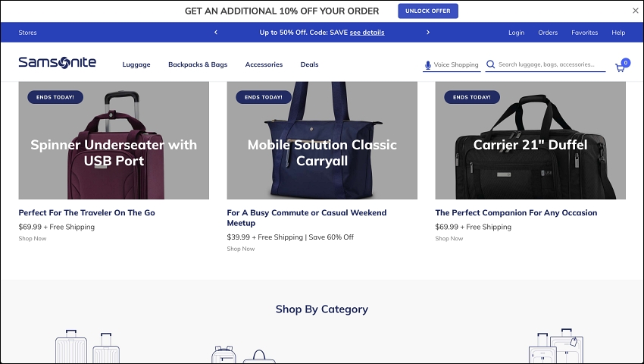Viewport: 644px width, 364px height.
Task: Open the Backpacks & Bags menu
Action: tap(198, 64)
